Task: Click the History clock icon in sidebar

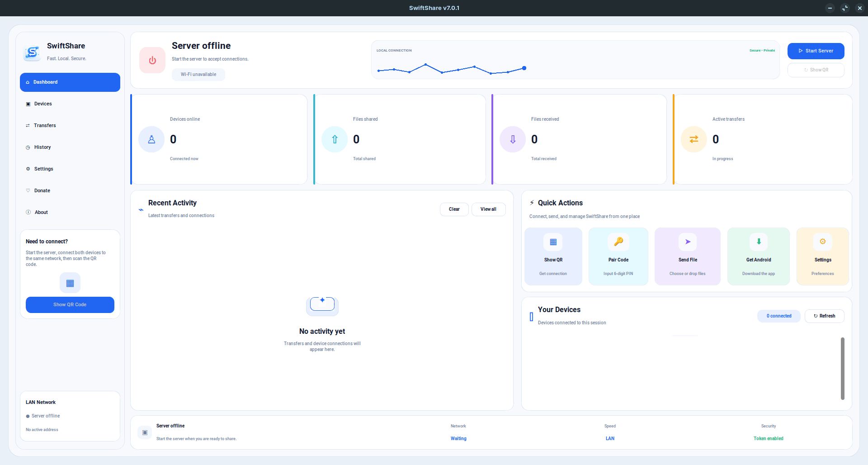Action: tap(28, 147)
